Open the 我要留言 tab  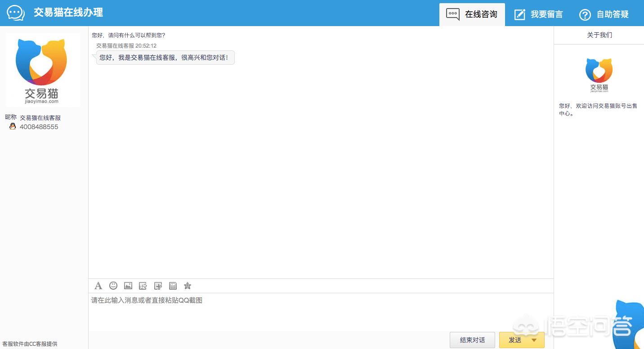click(x=538, y=14)
